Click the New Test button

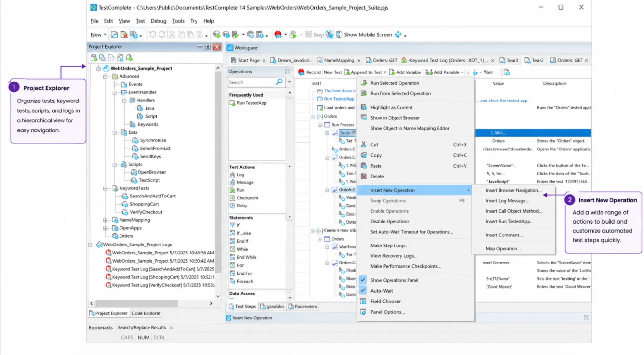coord(333,72)
